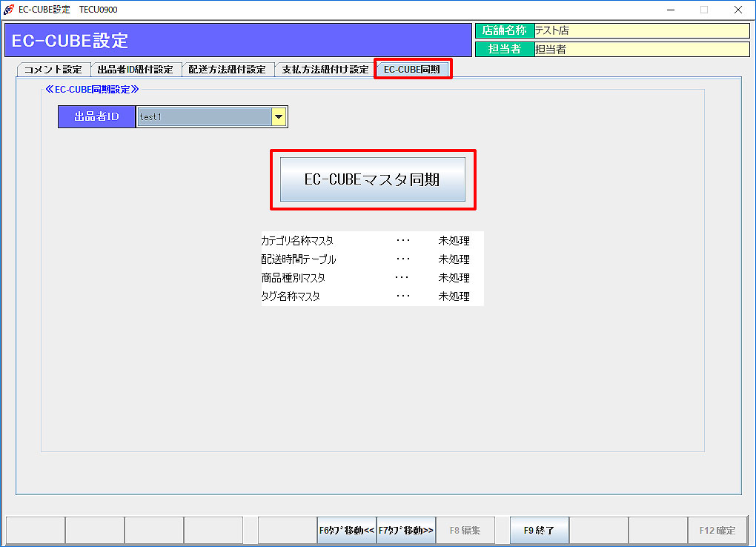Click the F8 編集 button

[465, 530]
